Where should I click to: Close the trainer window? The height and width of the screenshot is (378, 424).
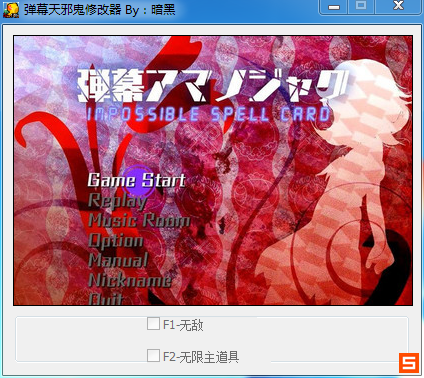coord(398,6)
